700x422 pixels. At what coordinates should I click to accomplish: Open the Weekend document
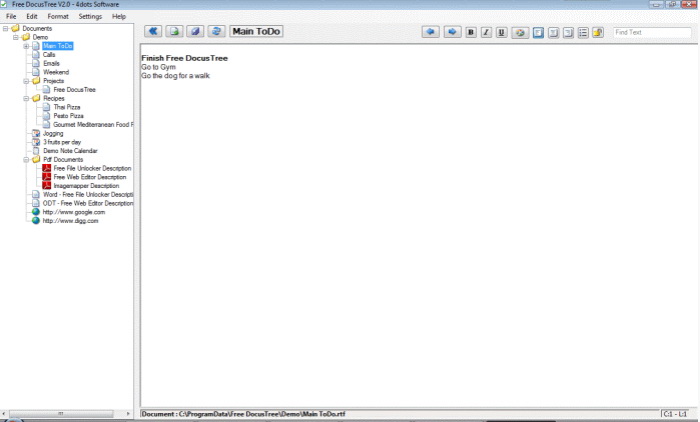coord(56,72)
